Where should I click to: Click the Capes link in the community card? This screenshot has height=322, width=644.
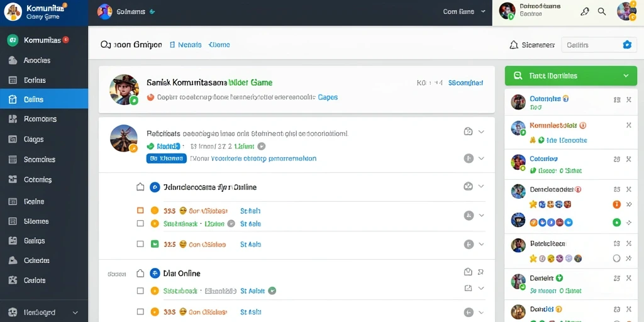point(328,97)
